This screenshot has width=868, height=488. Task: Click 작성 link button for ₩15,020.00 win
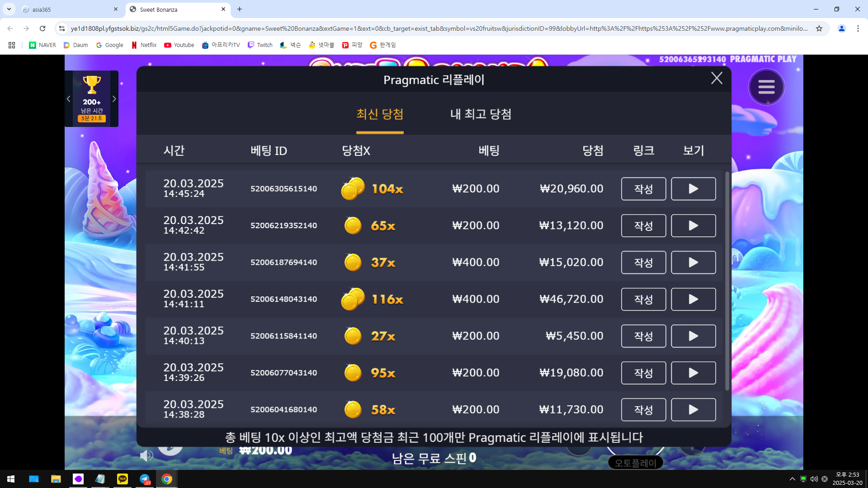coord(643,263)
